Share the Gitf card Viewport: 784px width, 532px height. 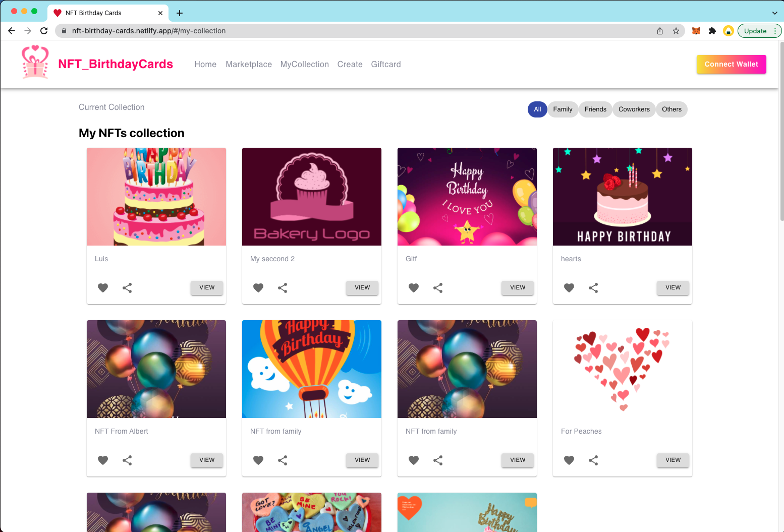tap(438, 288)
